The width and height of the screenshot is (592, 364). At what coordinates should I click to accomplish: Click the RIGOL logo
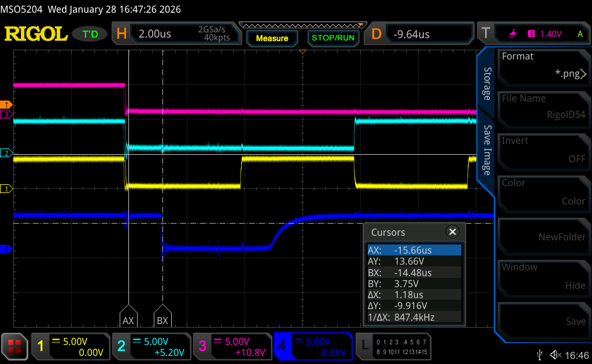tap(36, 34)
